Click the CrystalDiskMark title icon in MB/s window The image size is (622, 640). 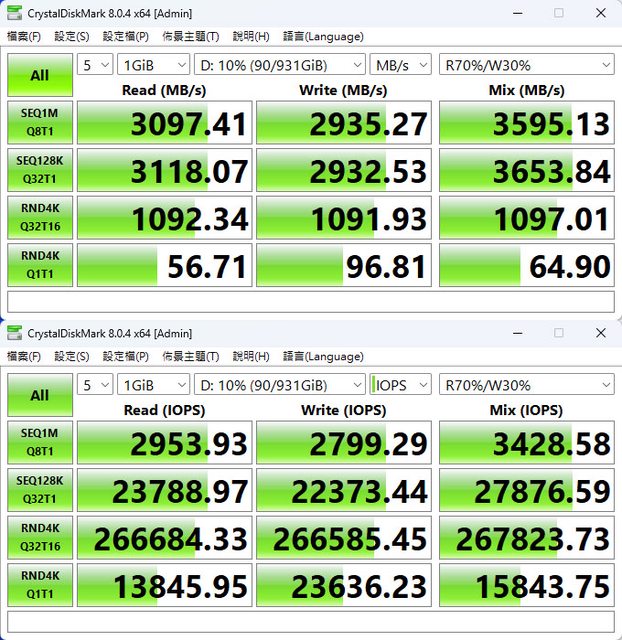14,13
